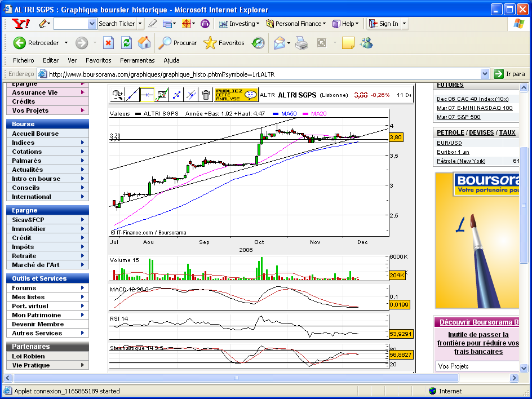Refresh the page with the green arrows icon
Image resolution: width=532 pixels, height=399 pixels.
126,43
